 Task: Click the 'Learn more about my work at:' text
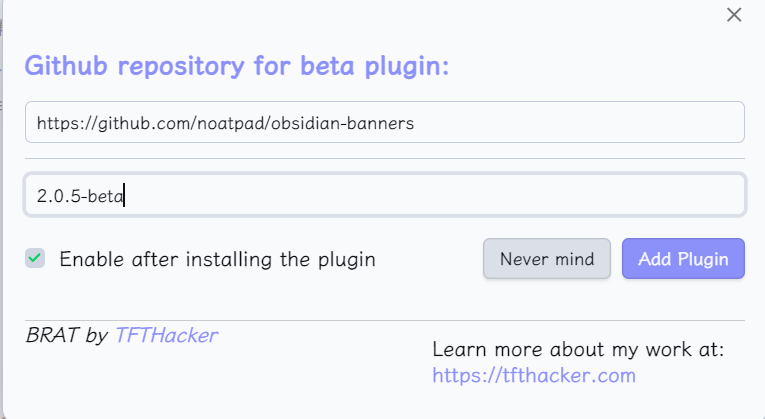pyautogui.click(x=578, y=349)
